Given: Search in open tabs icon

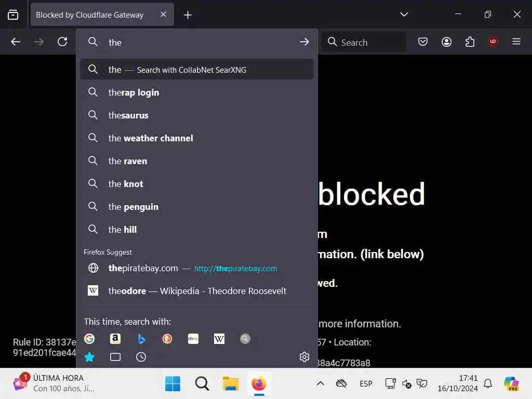Looking at the screenshot, I should (x=115, y=357).
